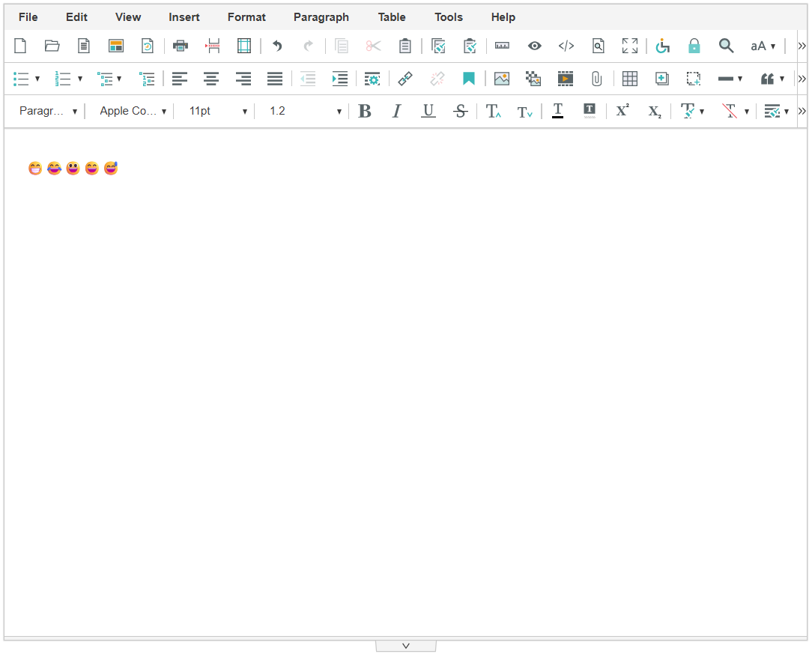
Task: Open the Insert menu
Action: (184, 17)
